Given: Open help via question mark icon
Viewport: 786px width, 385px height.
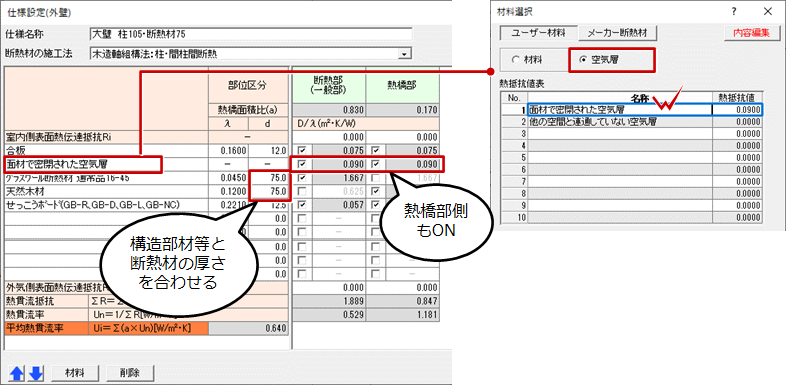Looking at the screenshot, I should pos(734,11).
